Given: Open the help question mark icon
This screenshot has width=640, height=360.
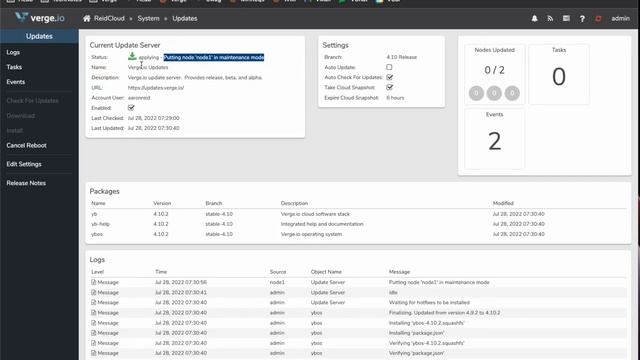Looking at the screenshot, I should pyautogui.click(x=582, y=18).
